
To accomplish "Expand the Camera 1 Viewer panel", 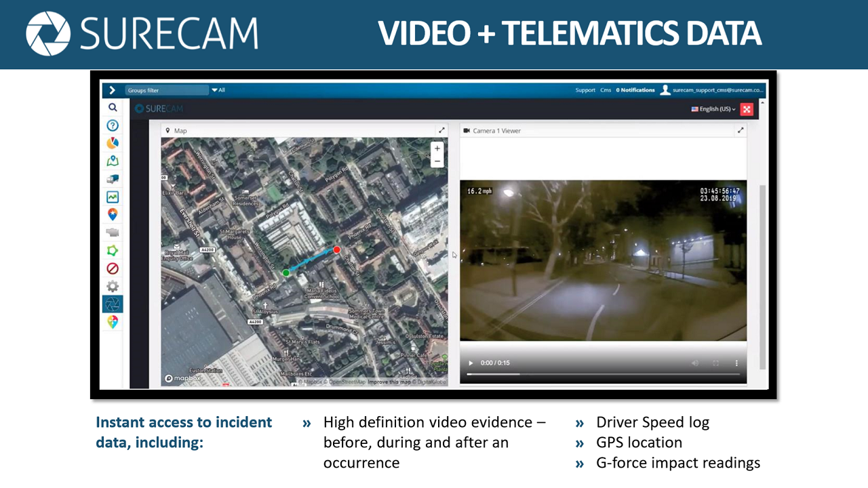I will tap(741, 130).
